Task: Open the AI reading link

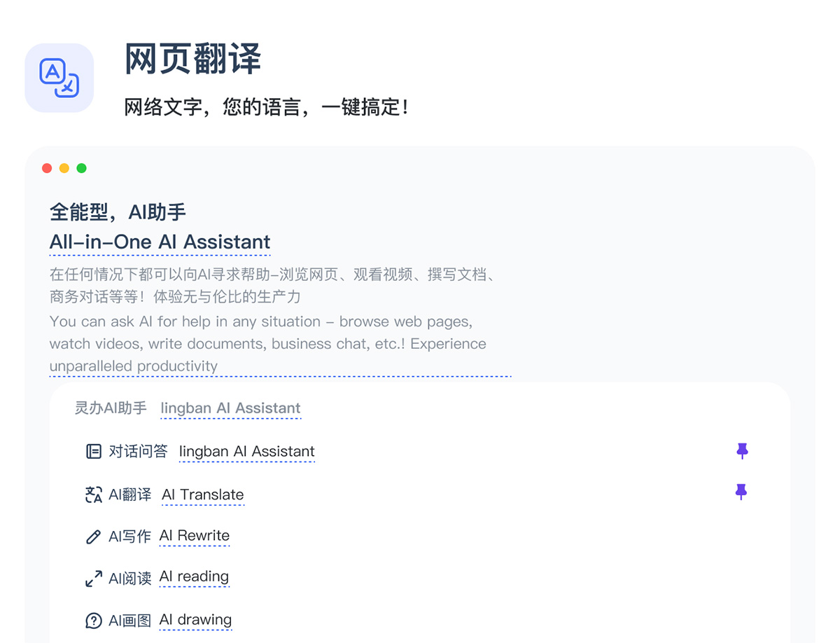Action: [x=194, y=577]
